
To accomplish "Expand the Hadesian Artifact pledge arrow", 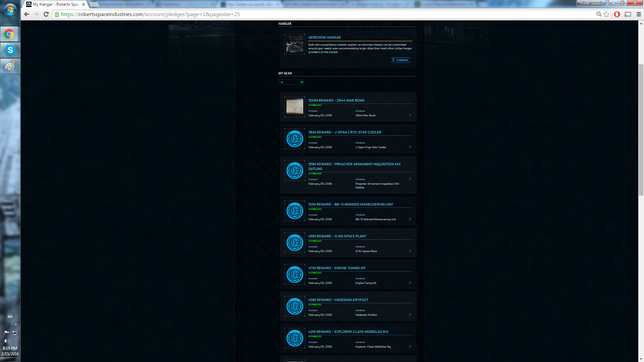I will pyautogui.click(x=410, y=315).
